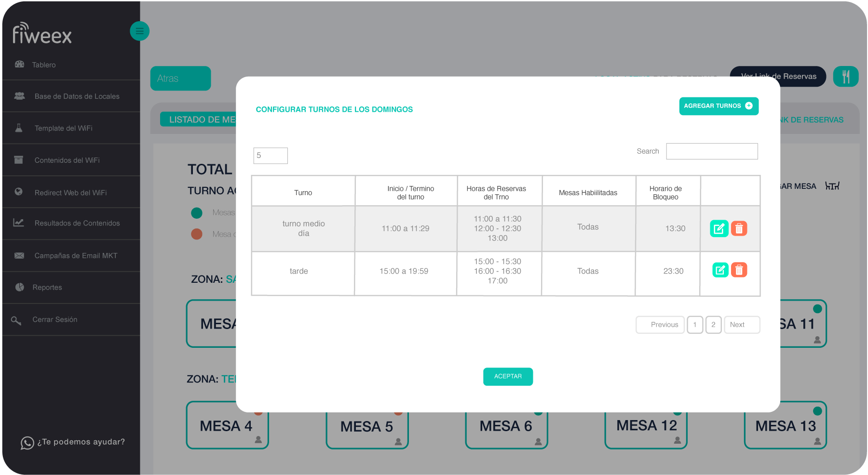Click the Fiweex logo
Image resolution: width=868 pixels, height=475 pixels.
pos(42,34)
